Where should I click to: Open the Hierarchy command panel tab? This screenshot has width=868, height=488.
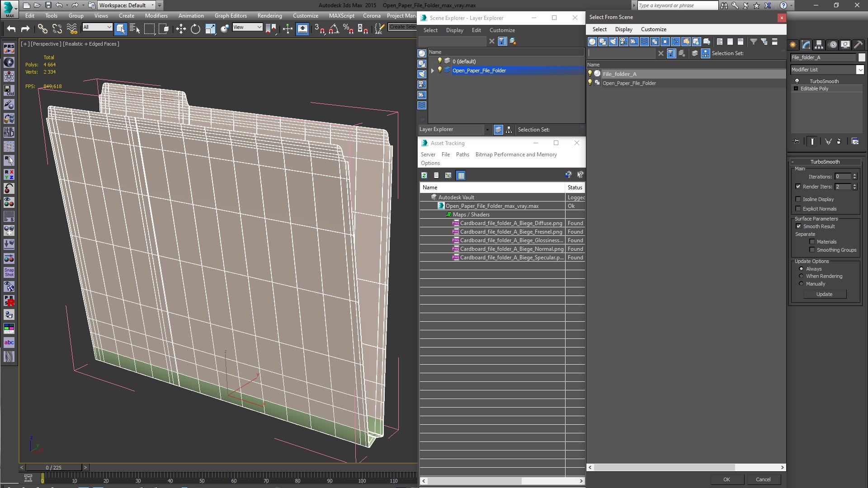(819, 45)
